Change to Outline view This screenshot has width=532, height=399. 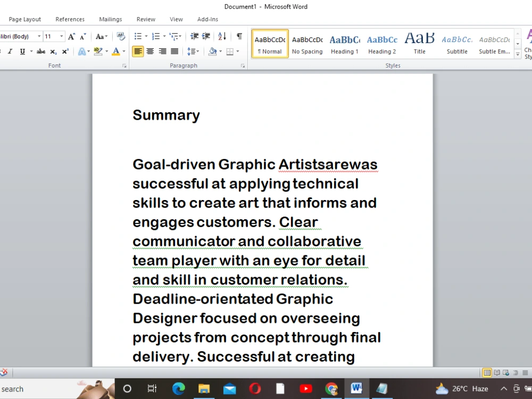516,373
